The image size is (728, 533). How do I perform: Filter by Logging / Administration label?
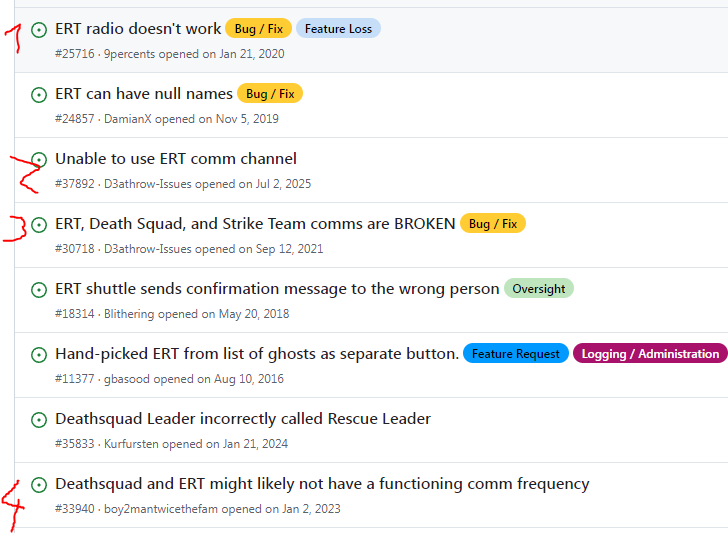click(x=650, y=354)
